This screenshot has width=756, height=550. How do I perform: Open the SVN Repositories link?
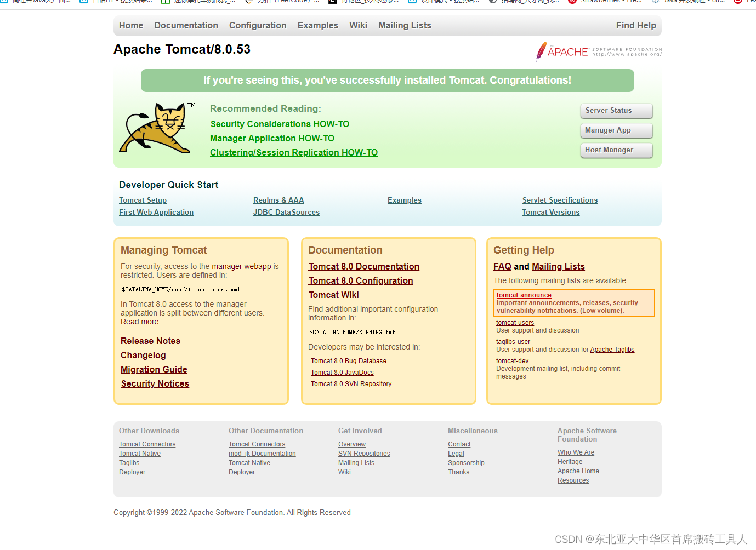click(364, 454)
